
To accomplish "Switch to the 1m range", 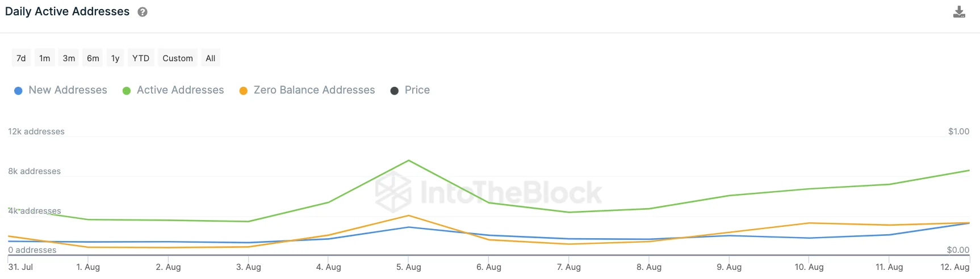I will click(x=45, y=58).
